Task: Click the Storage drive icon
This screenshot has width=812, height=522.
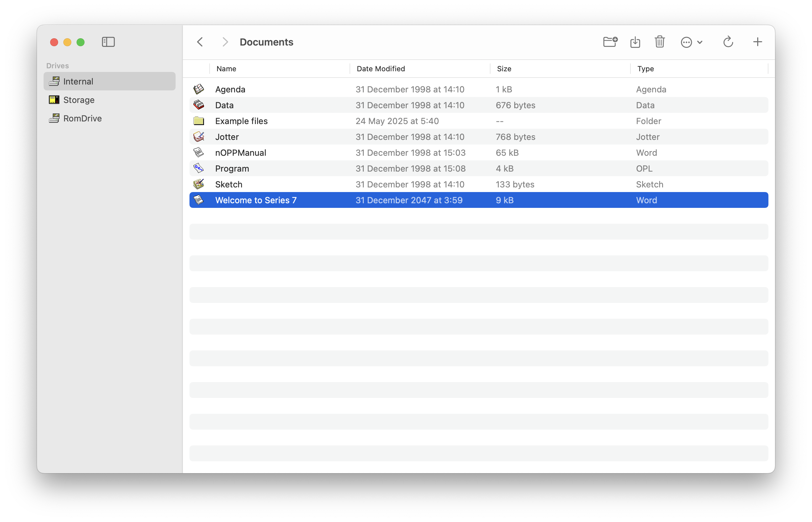Action: pos(54,100)
